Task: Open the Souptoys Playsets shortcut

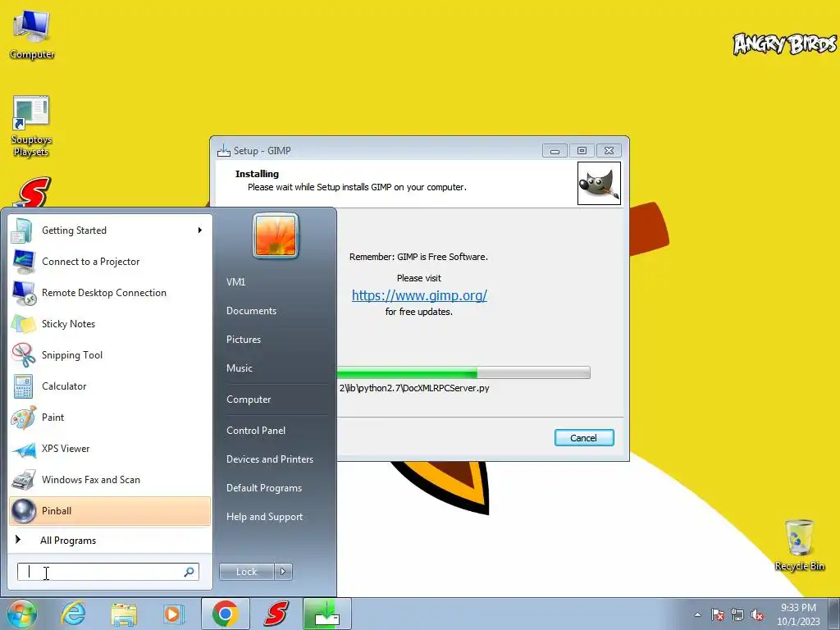Action: click(x=32, y=126)
